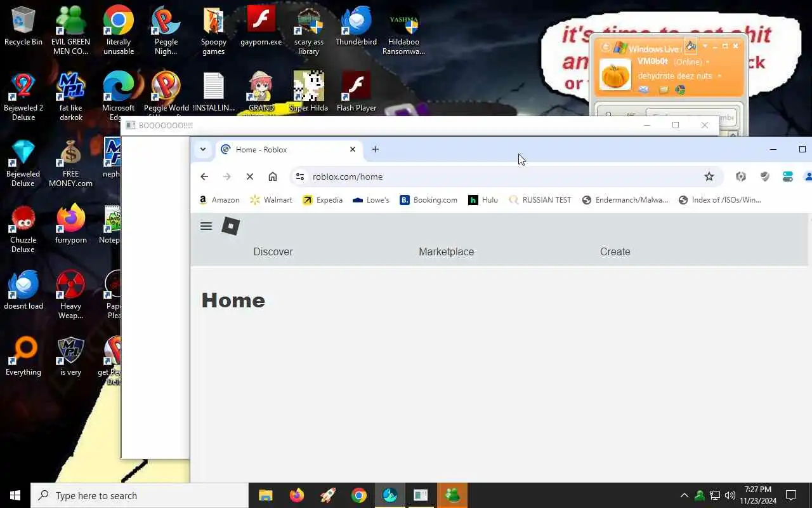
Task: Click the teal extension icon in Chrome toolbar
Action: pos(788,177)
